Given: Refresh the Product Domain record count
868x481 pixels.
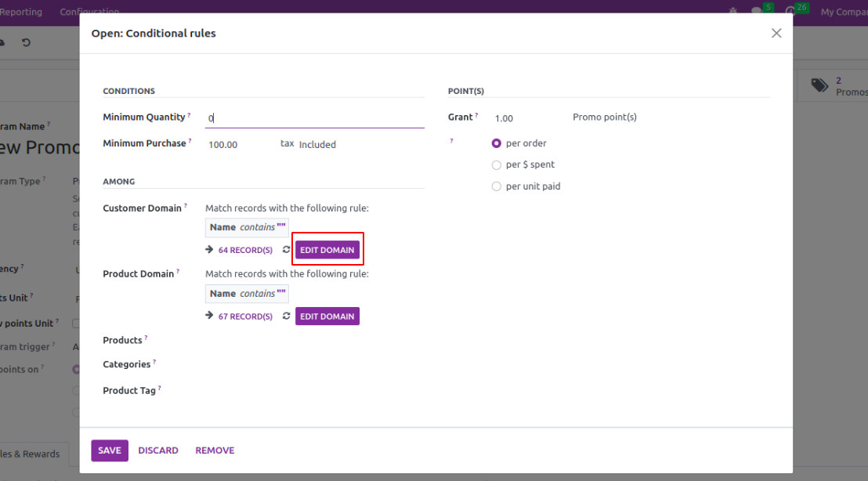Looking at the screenshot, I should click(287, 316).
